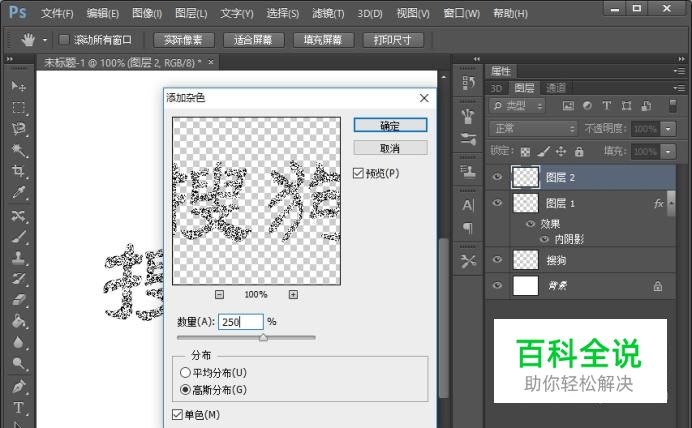Screen dimensions: 692x428
Task: Collapse the 图层 1 effects list
Action: [671, 203]
